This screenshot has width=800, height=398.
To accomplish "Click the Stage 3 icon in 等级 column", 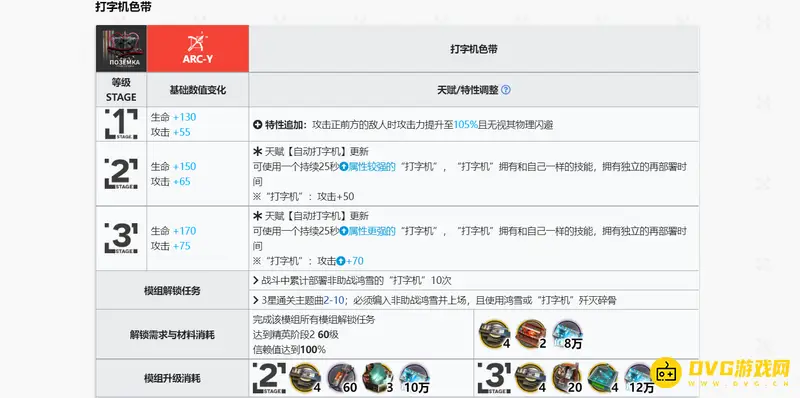I will coord(121,238).
